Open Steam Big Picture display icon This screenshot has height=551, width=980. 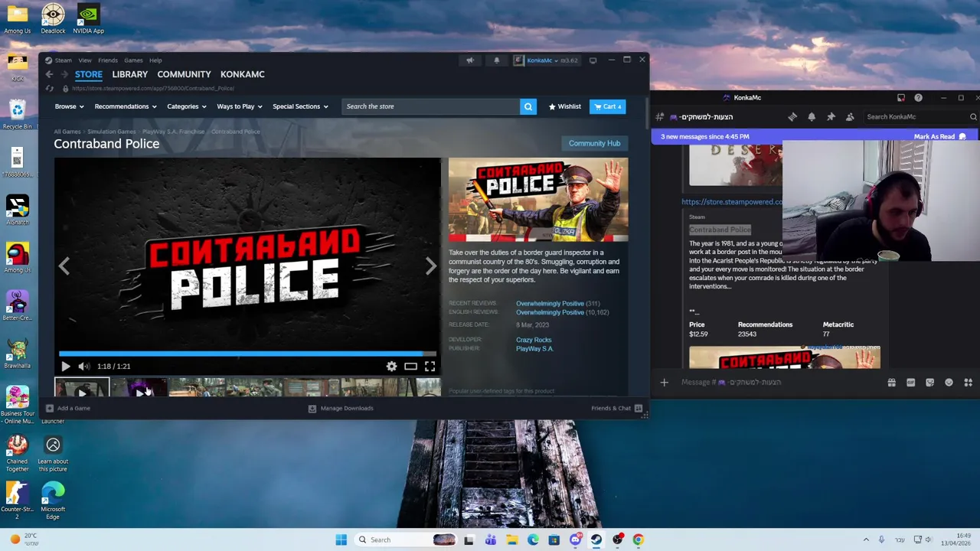coord(593,60)
